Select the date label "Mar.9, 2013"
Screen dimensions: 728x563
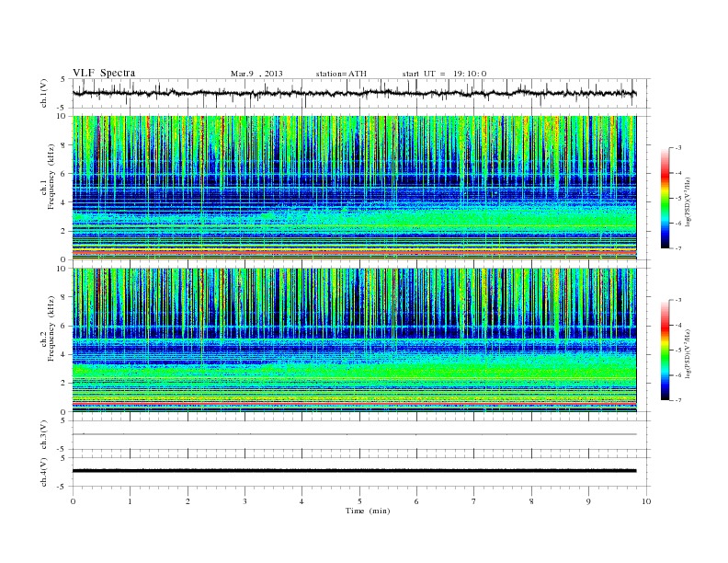pos(256,74)
